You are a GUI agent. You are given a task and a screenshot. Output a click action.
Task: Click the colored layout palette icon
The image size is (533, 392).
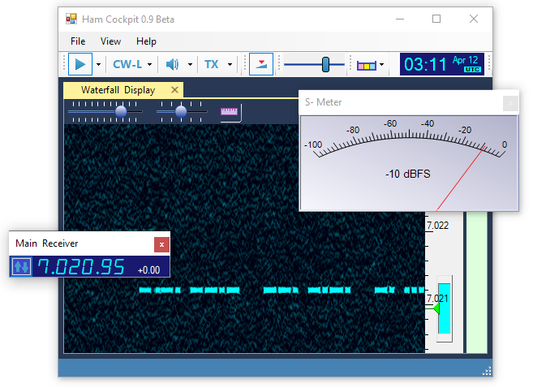(x=367, y=65)
